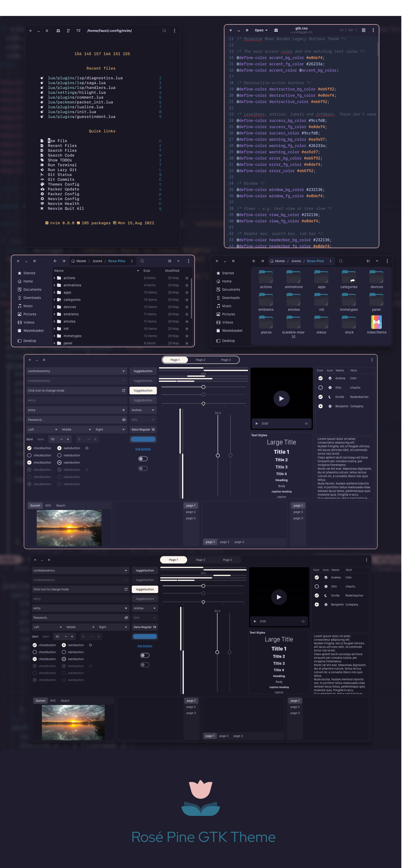Select the first radiobutton in lower widget window
The height and width of the screenshot is (868, 418).
(64, 645)
